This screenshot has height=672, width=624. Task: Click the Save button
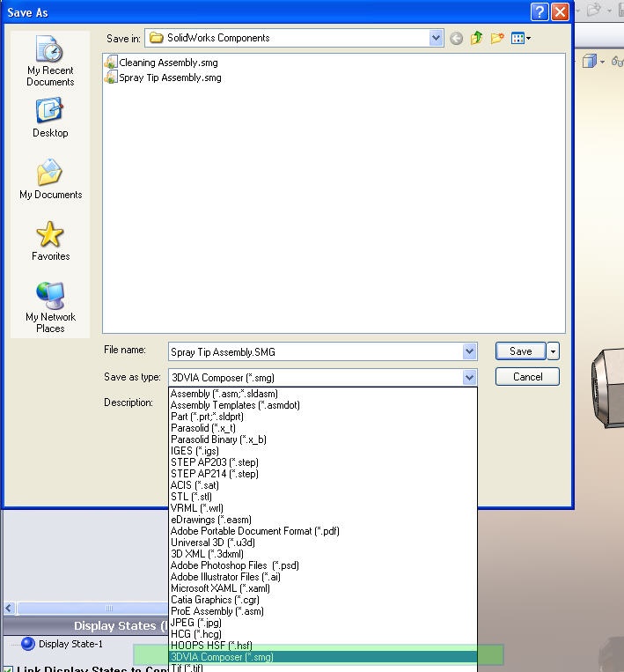tap(521, 351)
